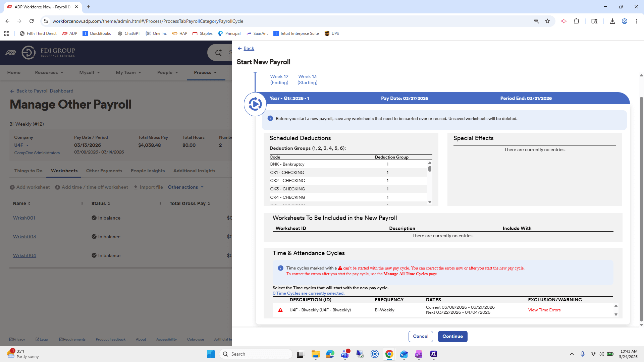Open Microsoft Teams from the taskbar
644x362 pixels.
[x=345, y=354]
